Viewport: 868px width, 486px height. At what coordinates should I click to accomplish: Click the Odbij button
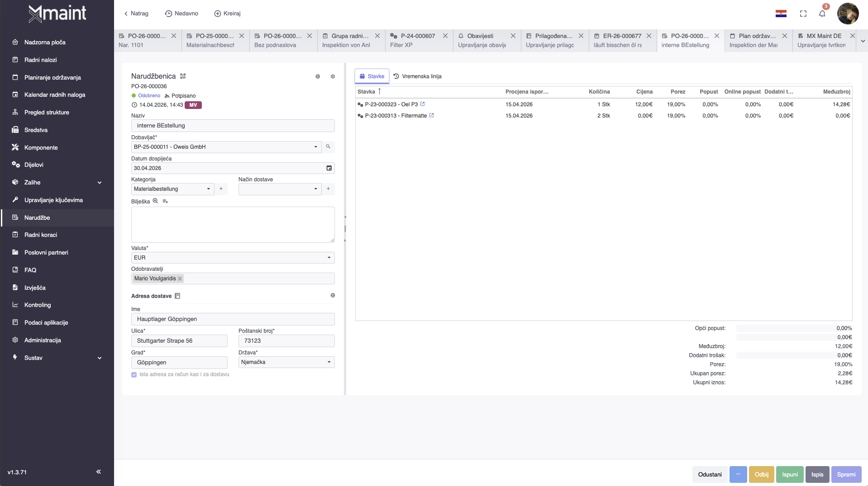point(761,474)
